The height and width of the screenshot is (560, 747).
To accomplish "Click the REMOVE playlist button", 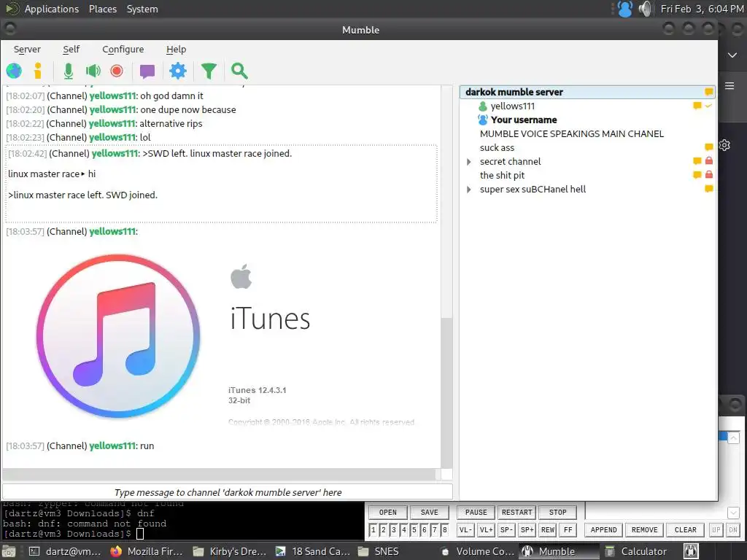I will [x=645, y=530].
